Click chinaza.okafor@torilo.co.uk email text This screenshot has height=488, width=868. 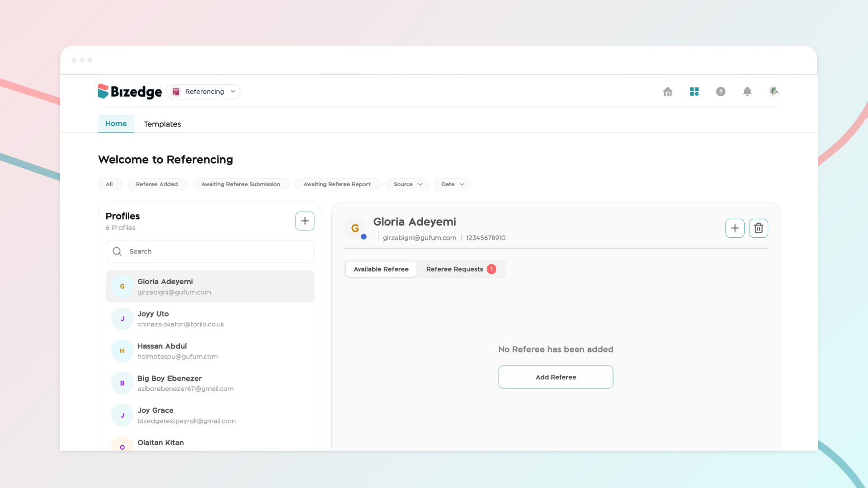pyautogui.click(x=180, y=324)
